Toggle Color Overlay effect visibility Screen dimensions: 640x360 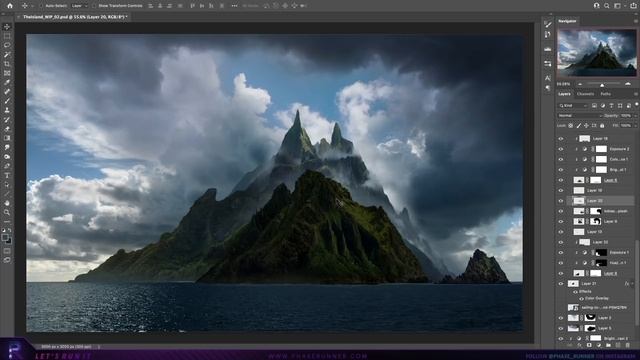[581, 299]
